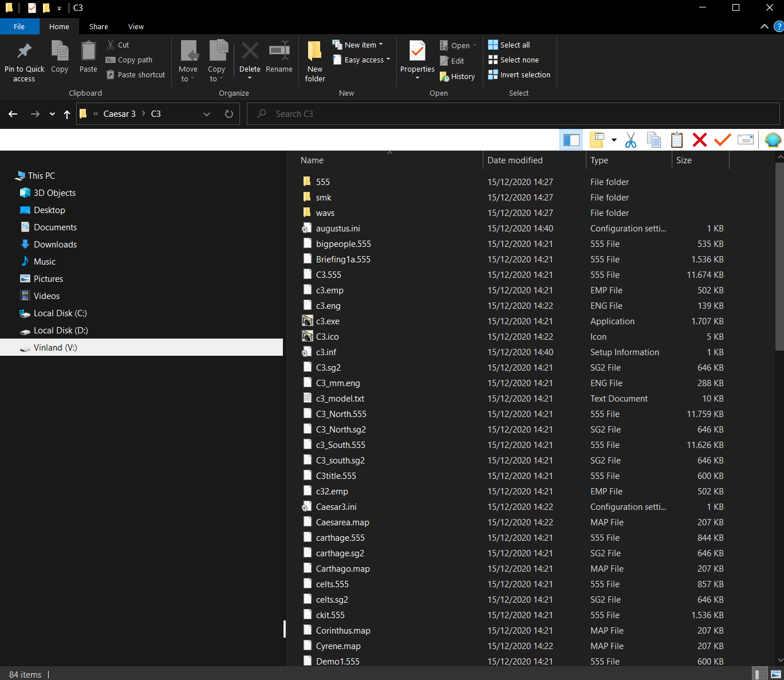Click the Paste clipboard icon in ribbon
Viewport: 784px width, 680px height.
[x=88, y=50]
